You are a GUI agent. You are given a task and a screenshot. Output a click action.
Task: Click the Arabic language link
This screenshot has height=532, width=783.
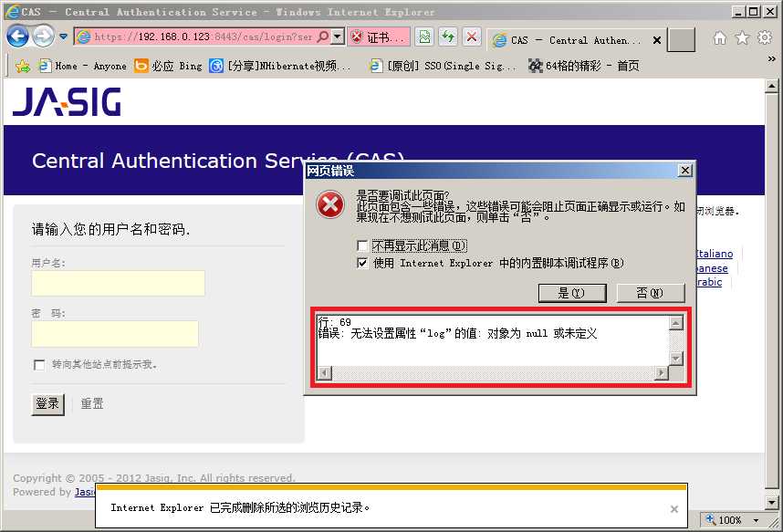coord(709,282)
